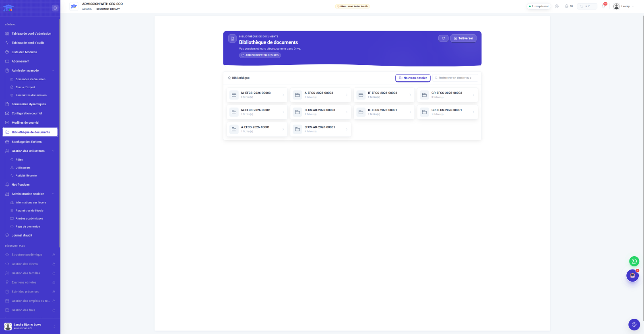Click the document icon in the library banner
Viewport: 644px width, 334px height.
tap(232, 39)
